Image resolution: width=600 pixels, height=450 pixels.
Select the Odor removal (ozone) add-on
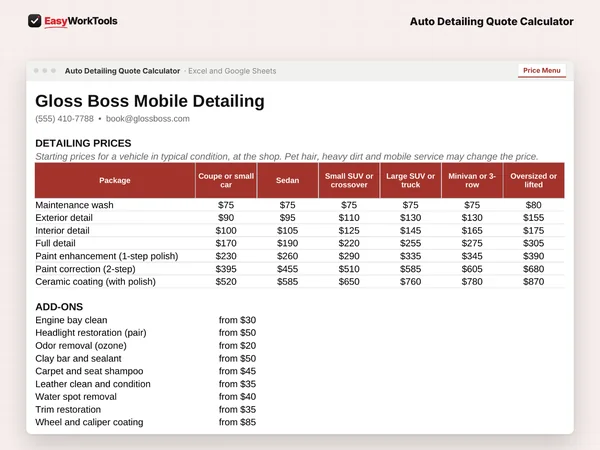pos(81,346)
